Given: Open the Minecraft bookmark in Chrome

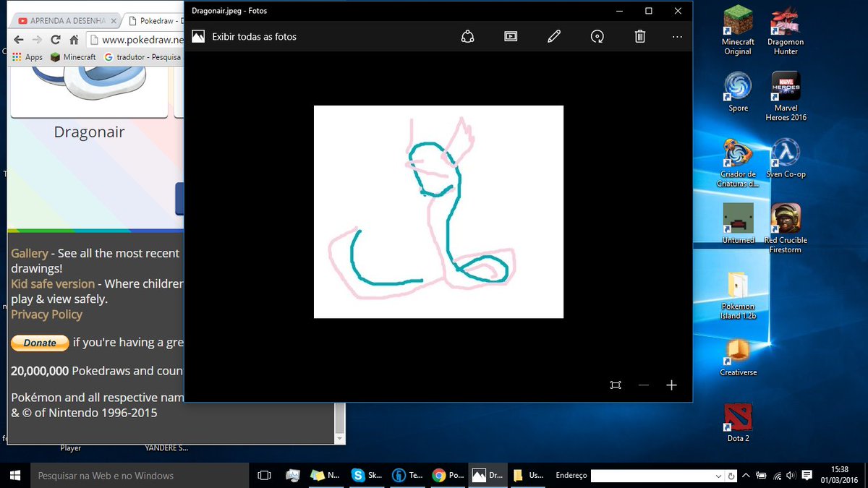Looking at the screenshot, I should coord(73,57).
